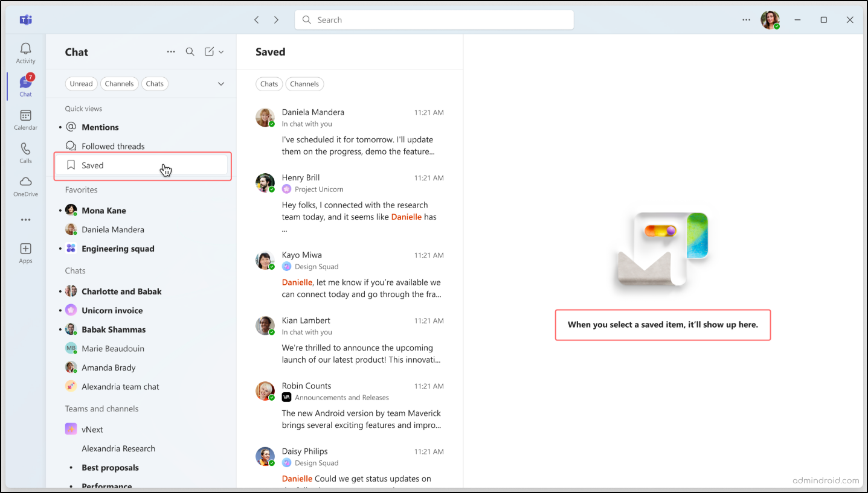
Task: Open search within the Chat panel
Action: (x=190, y=52)
